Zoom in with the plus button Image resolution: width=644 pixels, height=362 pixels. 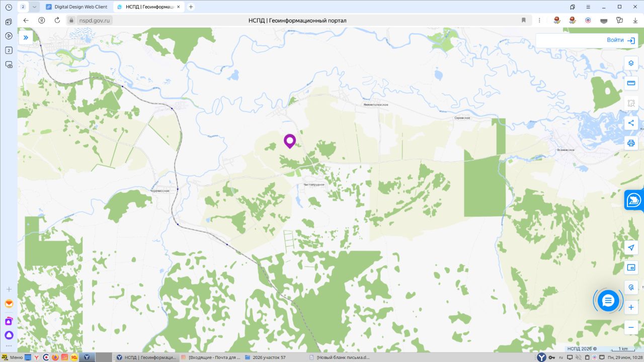(x=631, y=307)
